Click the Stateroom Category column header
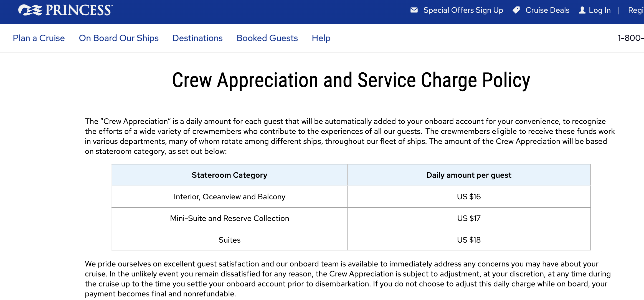The width and height of the screenshot is (644, 300). [229, 175]
